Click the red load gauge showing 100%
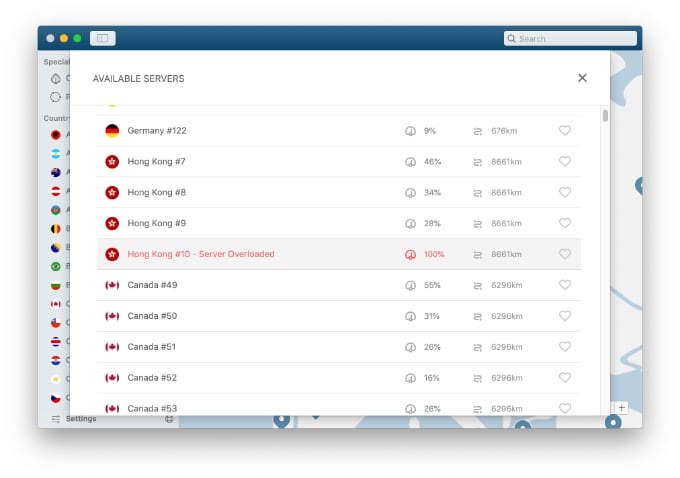 pyautogui.click(x=410, y=255)
